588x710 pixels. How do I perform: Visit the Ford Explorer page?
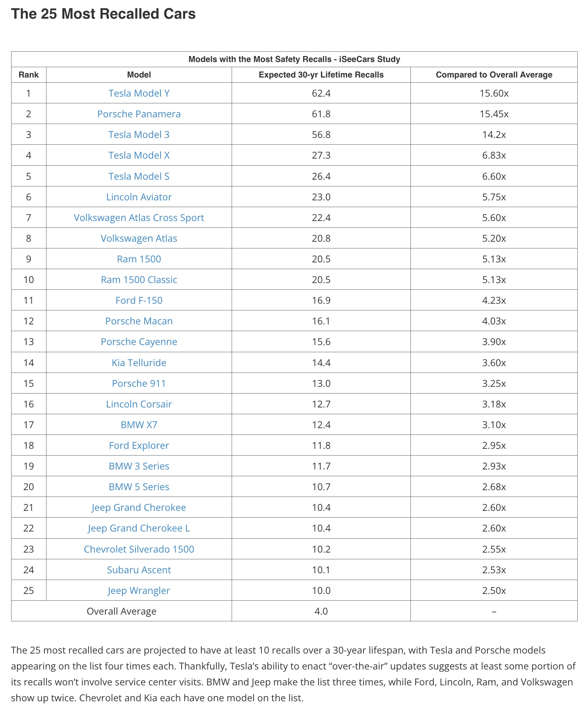(139, 445)
